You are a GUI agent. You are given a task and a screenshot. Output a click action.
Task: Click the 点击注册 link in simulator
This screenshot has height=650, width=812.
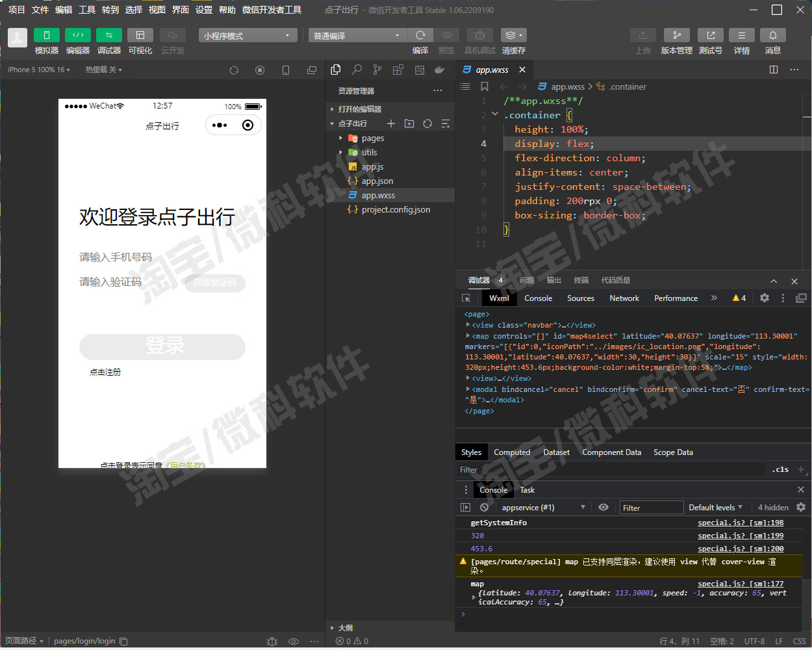(105, 372)
